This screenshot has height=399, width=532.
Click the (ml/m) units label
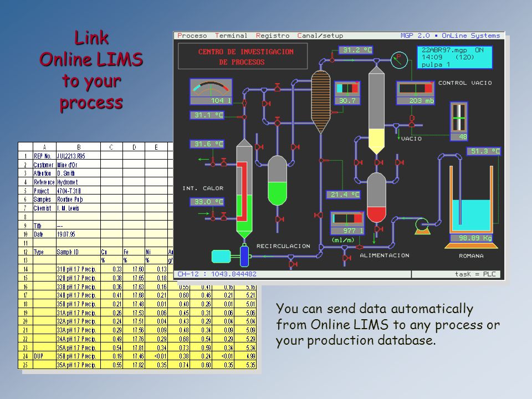[343, 240]
